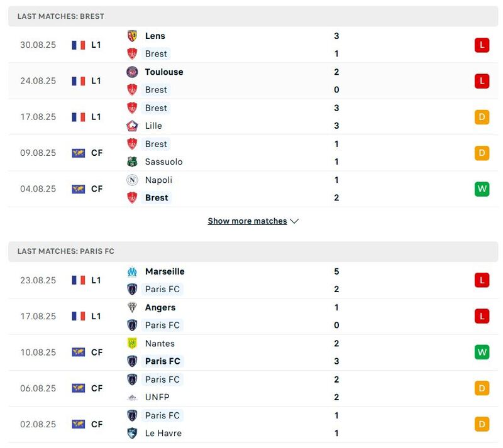Open the Toulouse team name link
Screen dimensions: 503x448
(x=164, y=72)
